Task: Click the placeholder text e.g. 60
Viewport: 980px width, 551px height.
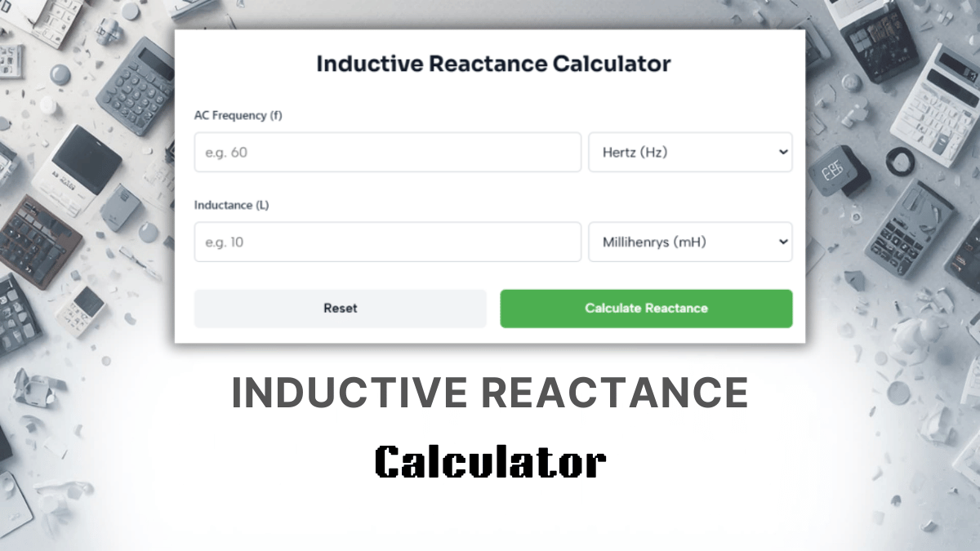Action: pyautogui.click(x=225, y=152)
